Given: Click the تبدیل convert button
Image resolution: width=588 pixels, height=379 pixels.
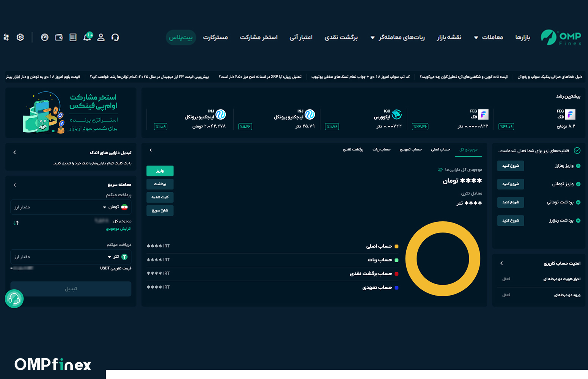Looking at the screenshot, I should pyautogui.click(x=71, y=289).
